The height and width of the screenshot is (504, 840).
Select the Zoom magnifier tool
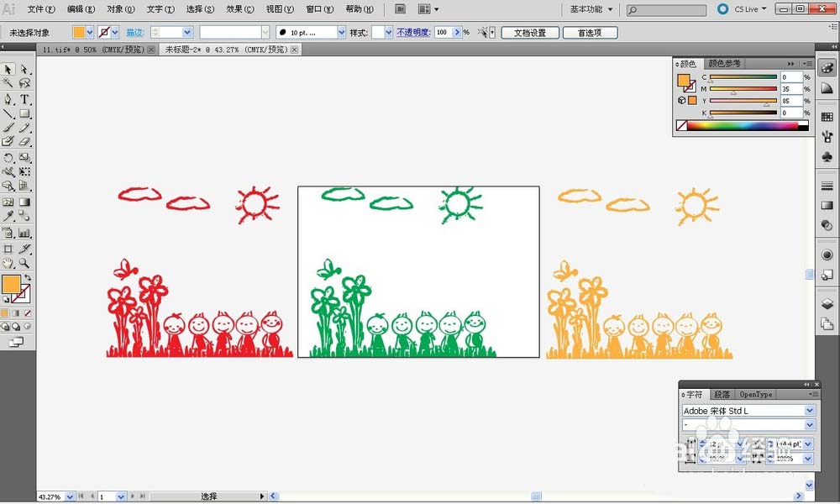(x=25, y=264)
